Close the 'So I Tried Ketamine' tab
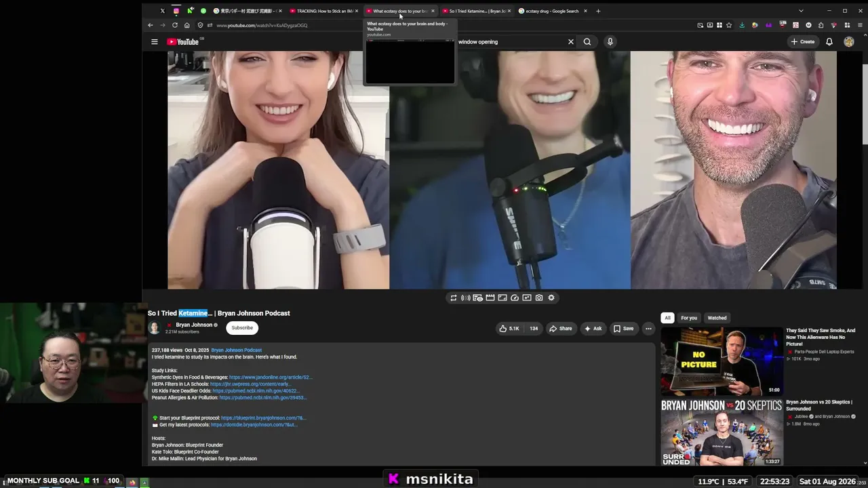Image resolution: width=868 pixels, height=488 pixels. point(509,11)
